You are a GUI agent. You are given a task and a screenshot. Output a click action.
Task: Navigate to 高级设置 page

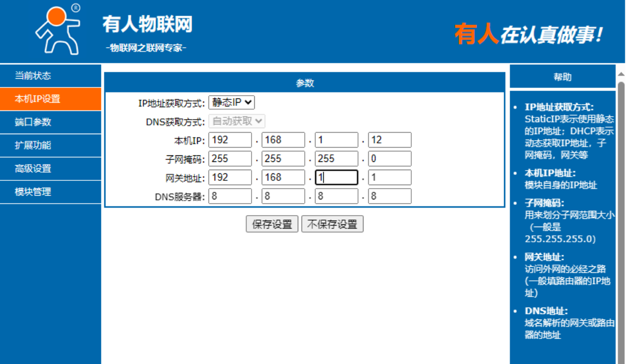[x=50, y=169]
